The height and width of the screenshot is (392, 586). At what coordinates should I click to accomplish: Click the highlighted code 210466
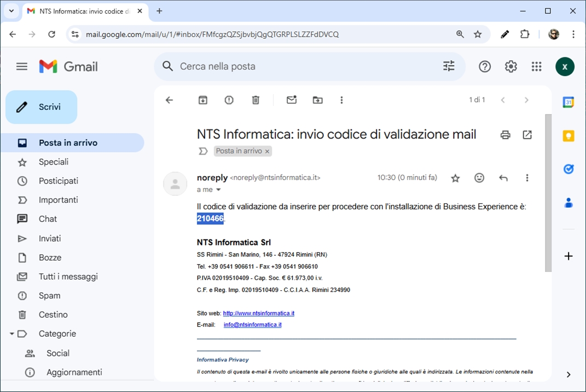click(210, 218)
